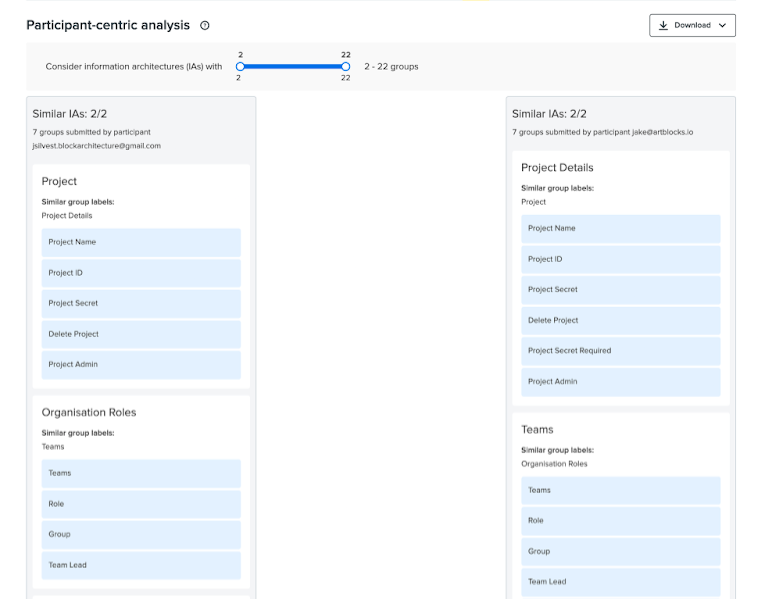Image resolution: width=765 pixels, height=599 pixels.
Task: Select Project Name in jake's Project Details group
Action: tap(621, 229)
